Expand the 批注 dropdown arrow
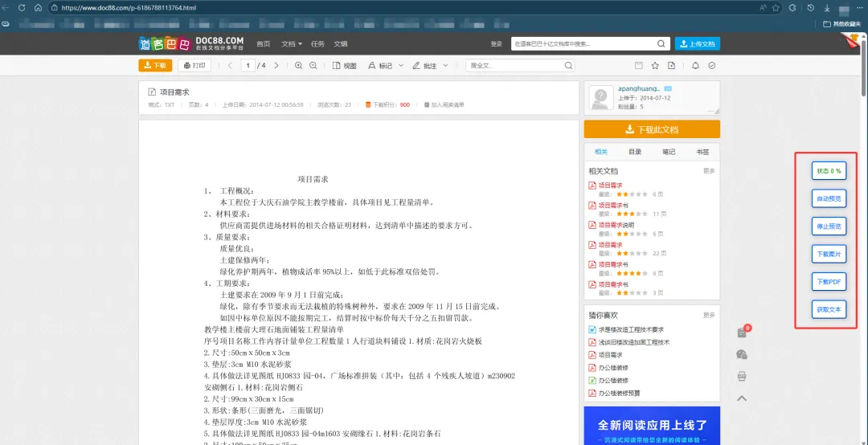The height and width of the screenshot is (445, 868). [445, 65]
